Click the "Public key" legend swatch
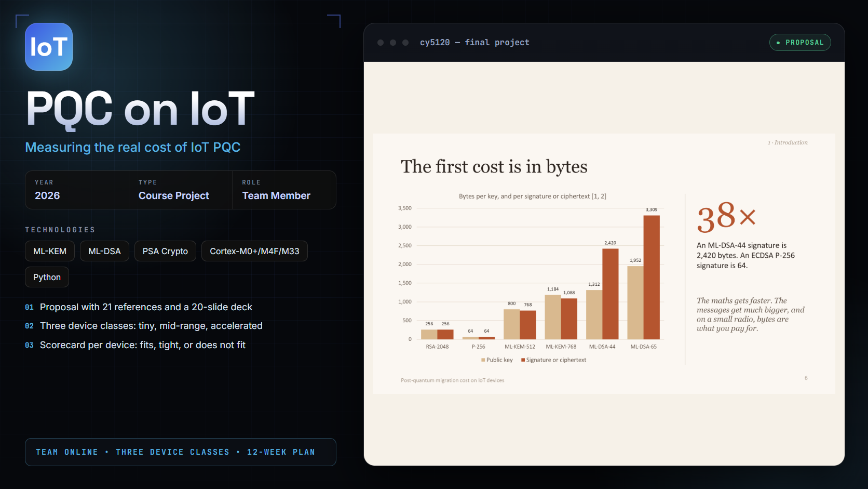 point(483,360)
